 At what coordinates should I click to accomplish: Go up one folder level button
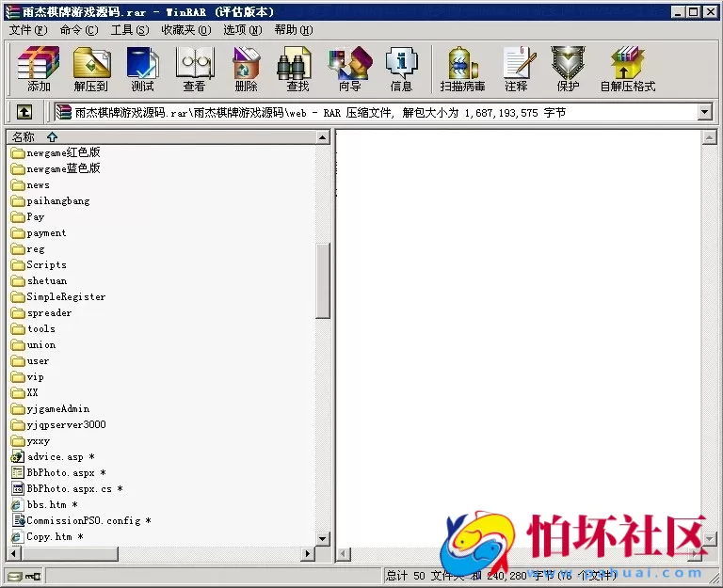24,112
